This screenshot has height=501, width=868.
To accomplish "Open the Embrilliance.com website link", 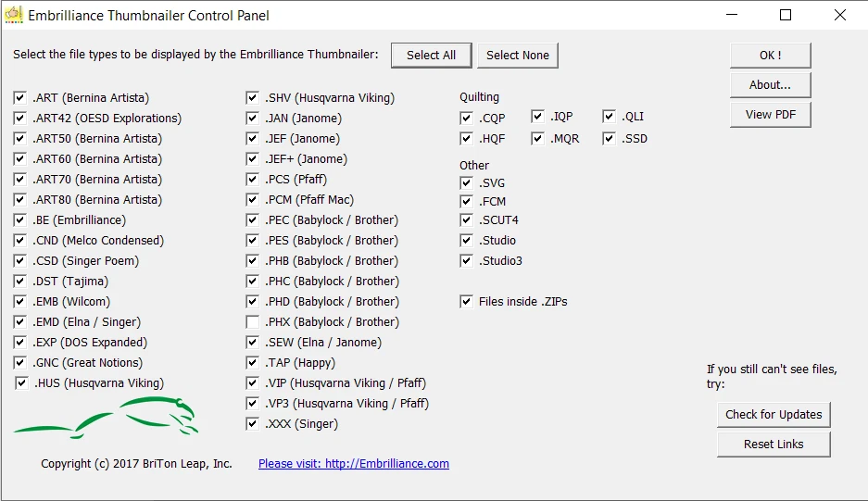I will pyautogui.click(x=354, y=464).
